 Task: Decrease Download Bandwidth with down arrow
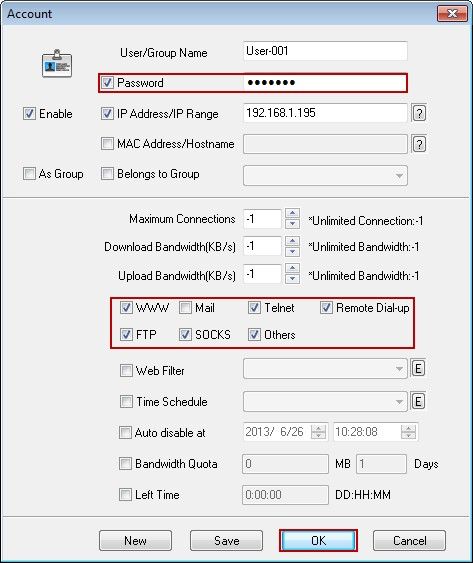292,252
